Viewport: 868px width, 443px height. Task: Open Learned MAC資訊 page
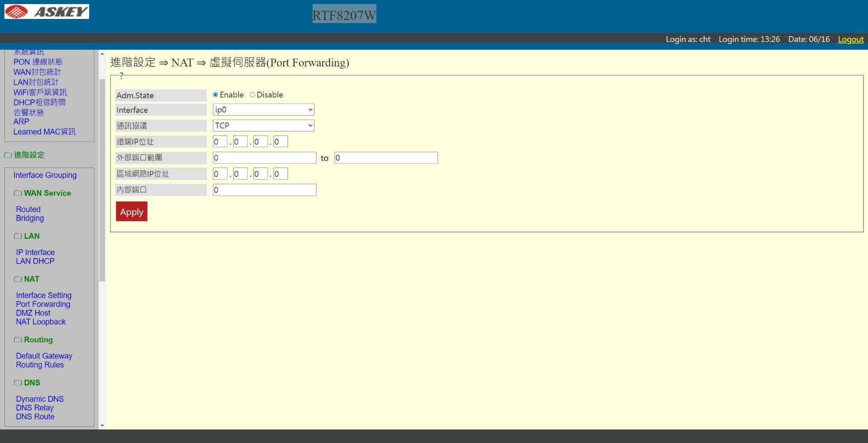pos(44,132)
